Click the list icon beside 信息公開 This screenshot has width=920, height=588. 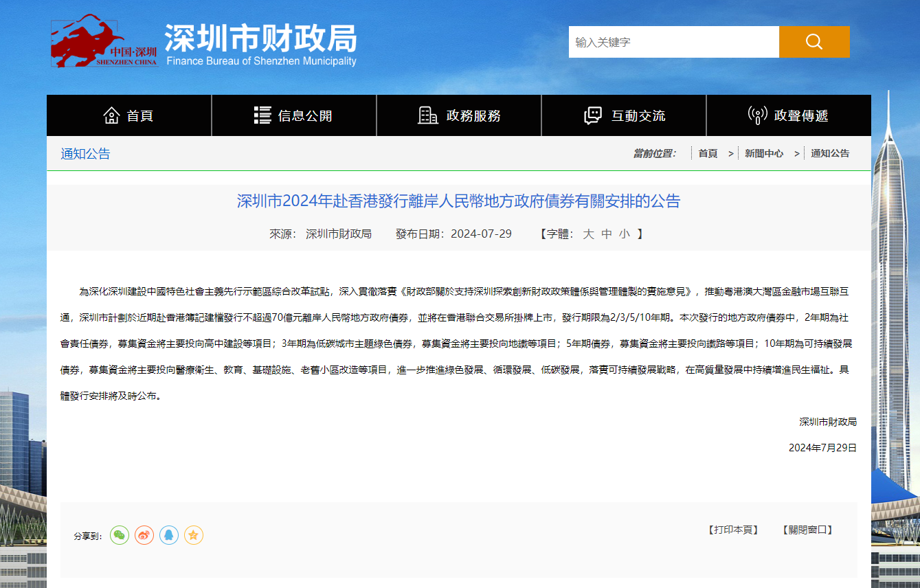[262, 115]
